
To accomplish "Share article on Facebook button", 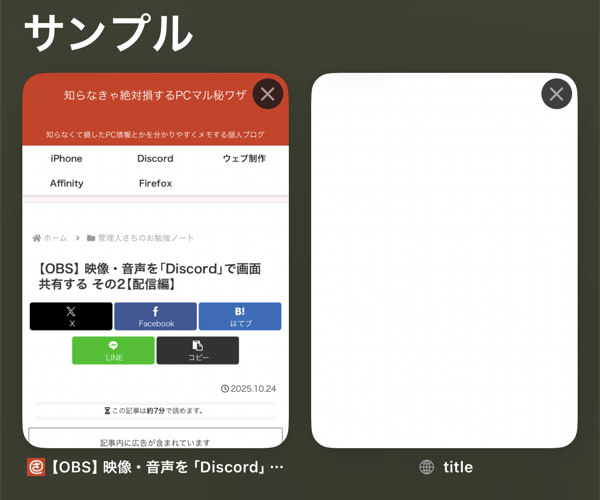I will 156,316.
